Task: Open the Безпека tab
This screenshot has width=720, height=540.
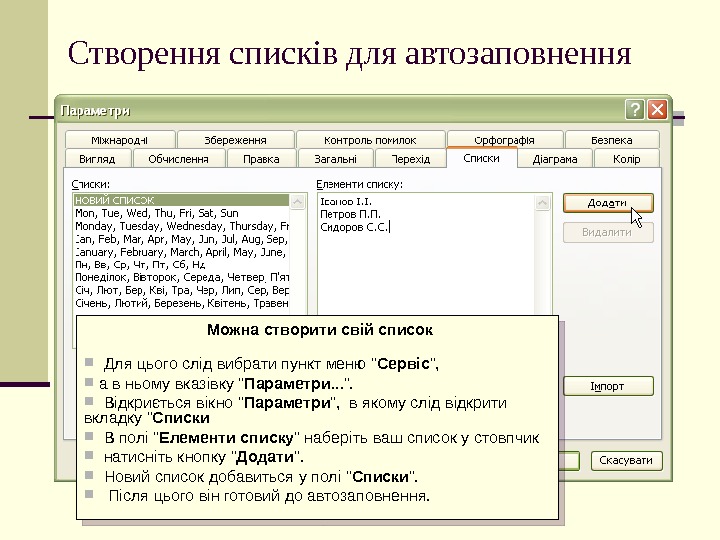Action: coord(612,140)
